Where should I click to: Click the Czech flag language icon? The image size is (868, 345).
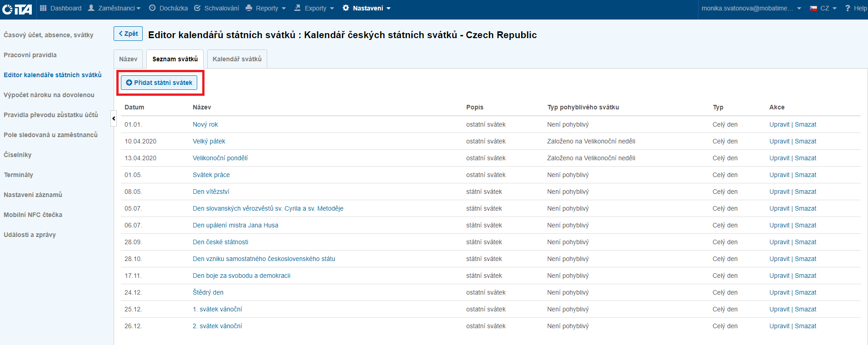(x=813, y=8)
